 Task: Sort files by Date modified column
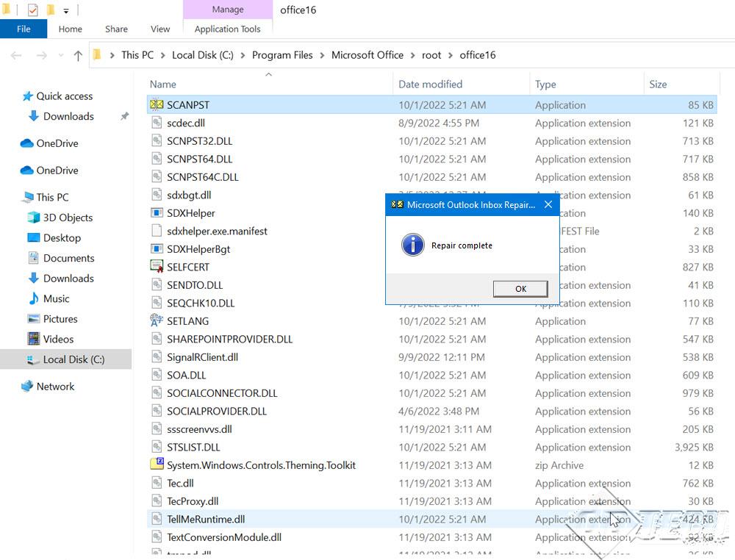430,85
